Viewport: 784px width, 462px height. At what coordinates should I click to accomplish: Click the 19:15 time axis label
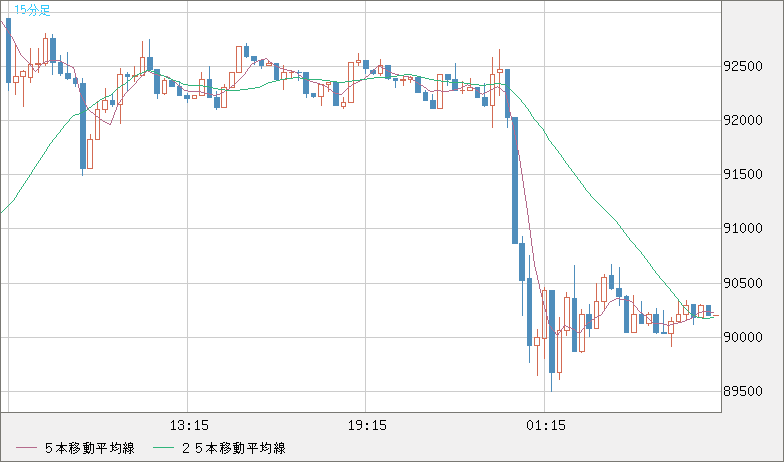coord(367,425)
